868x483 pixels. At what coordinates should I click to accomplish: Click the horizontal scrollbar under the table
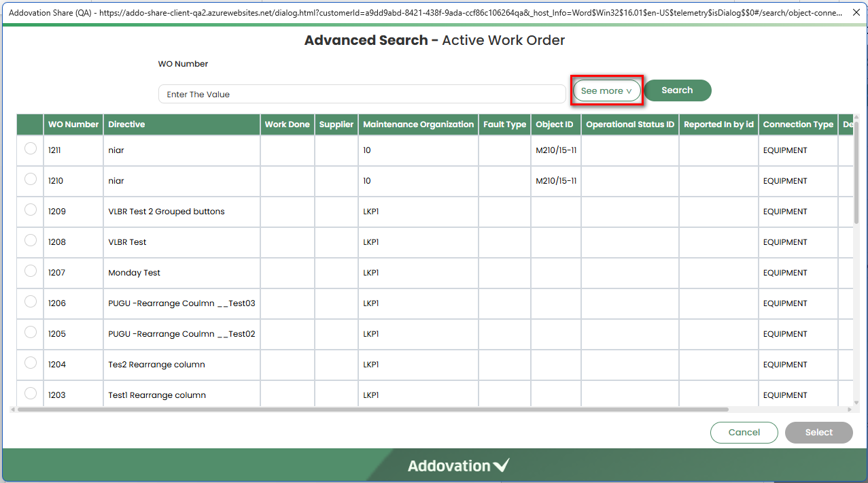372,410
